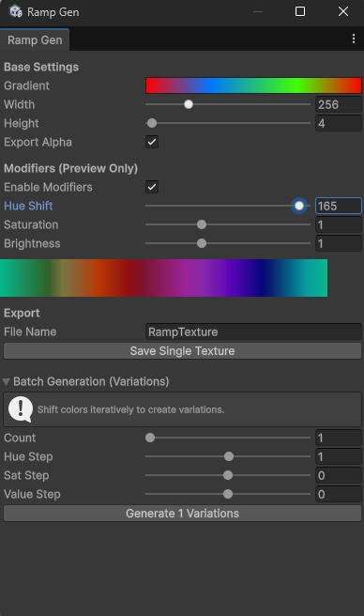Image resolution: width=364 pixels, height=616 pixels.
Task: Open the Ramp Gen tab kebab menu
Action: point(354,38)
